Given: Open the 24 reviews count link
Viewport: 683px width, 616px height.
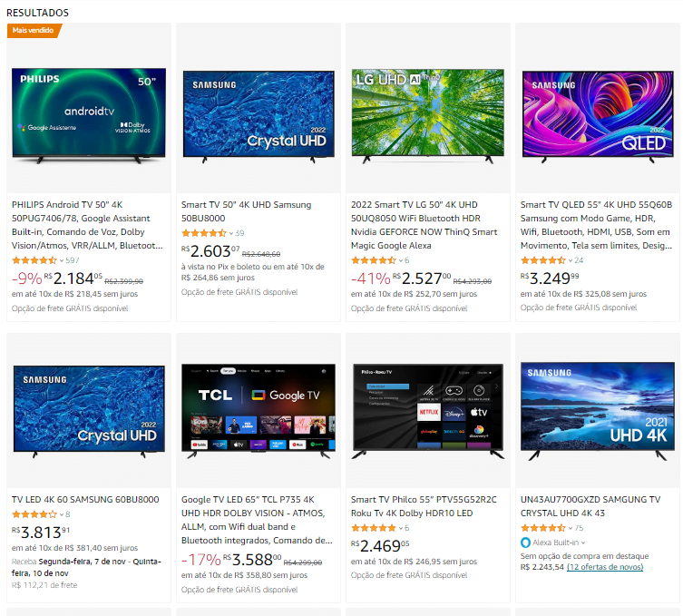Looking at the screenshot, I should tap(579, 260).
